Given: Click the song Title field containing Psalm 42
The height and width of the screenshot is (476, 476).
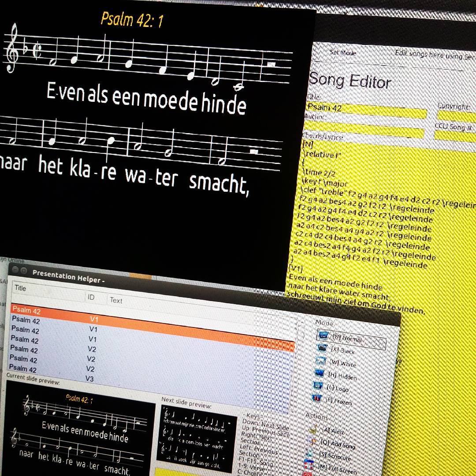Looking at the screenshot, I should click(366, 111).
